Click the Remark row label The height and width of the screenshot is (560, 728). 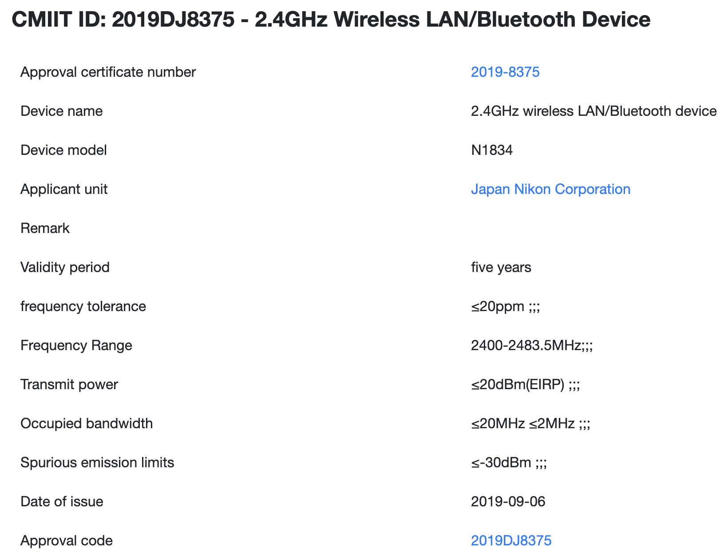(x=45, y=228)
